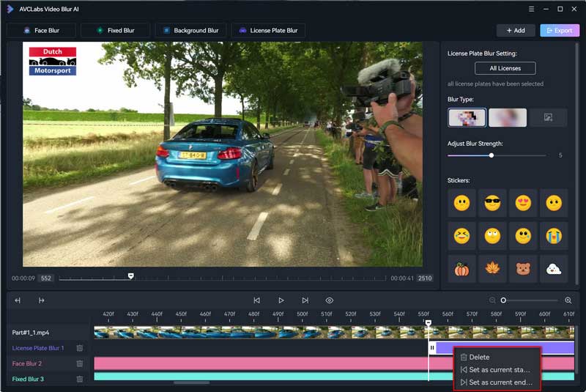This screenshot has height=392, width=586.
Task: Select the gaussian blur type thumbnail
Action: click(508, 118)
